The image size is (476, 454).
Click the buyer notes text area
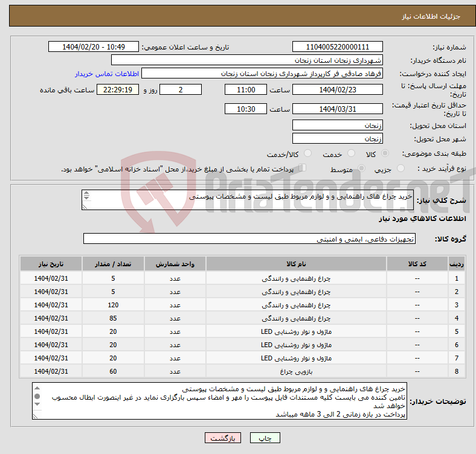coord(219,401)
